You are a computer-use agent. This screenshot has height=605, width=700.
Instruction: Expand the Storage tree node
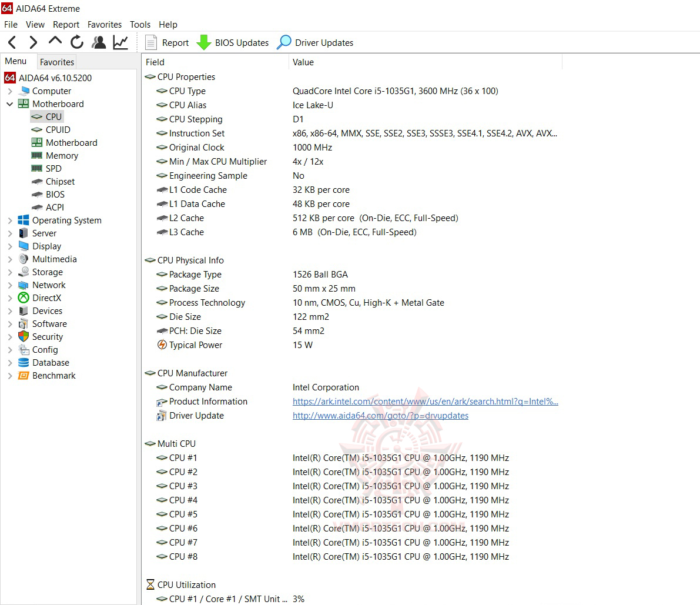[10, 272]
